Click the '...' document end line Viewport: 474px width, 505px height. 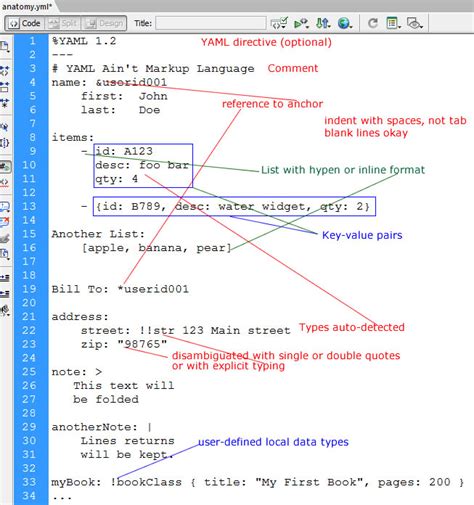62,497
